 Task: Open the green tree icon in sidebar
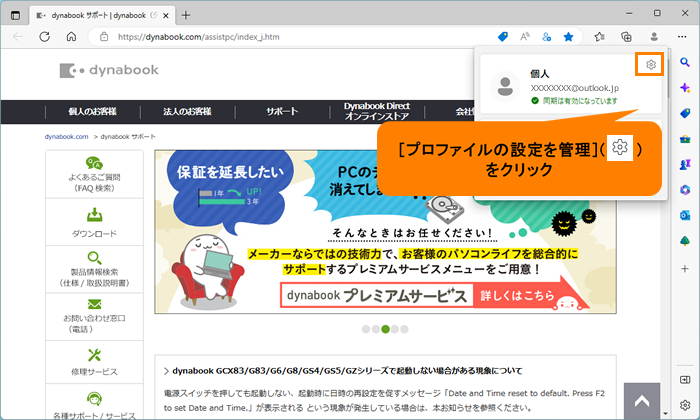[x=685, y=241]
